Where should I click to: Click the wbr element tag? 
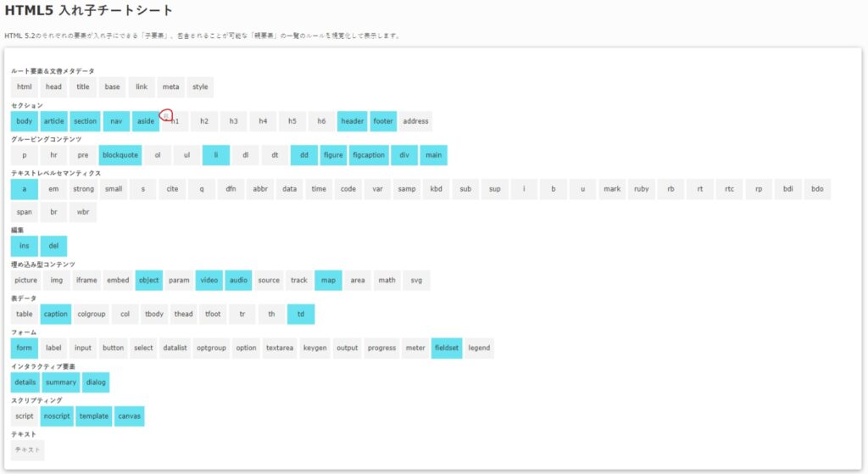click(83, 212)
